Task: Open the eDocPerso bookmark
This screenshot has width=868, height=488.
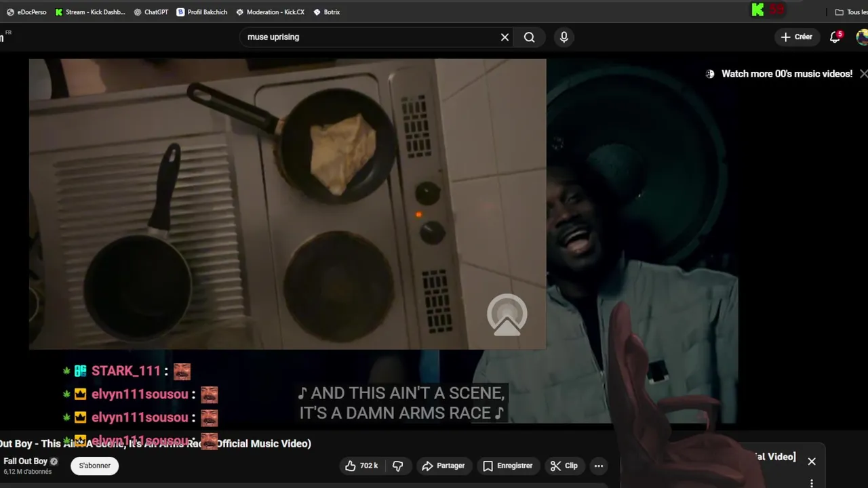Action: coord(26,12)
